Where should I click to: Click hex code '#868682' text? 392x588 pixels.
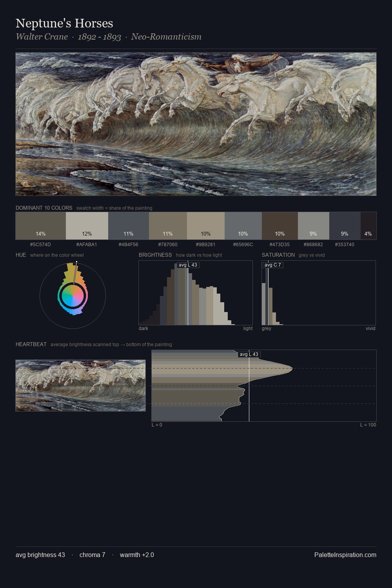313,245
